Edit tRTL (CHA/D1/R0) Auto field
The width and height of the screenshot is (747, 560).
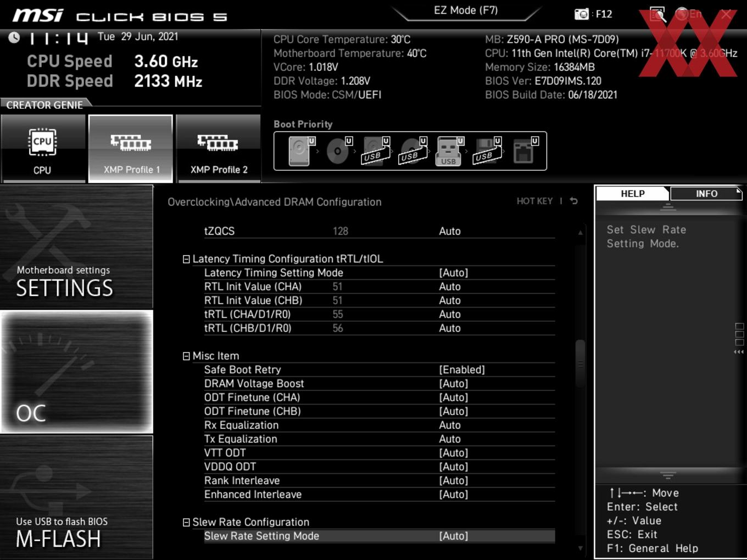450,315
